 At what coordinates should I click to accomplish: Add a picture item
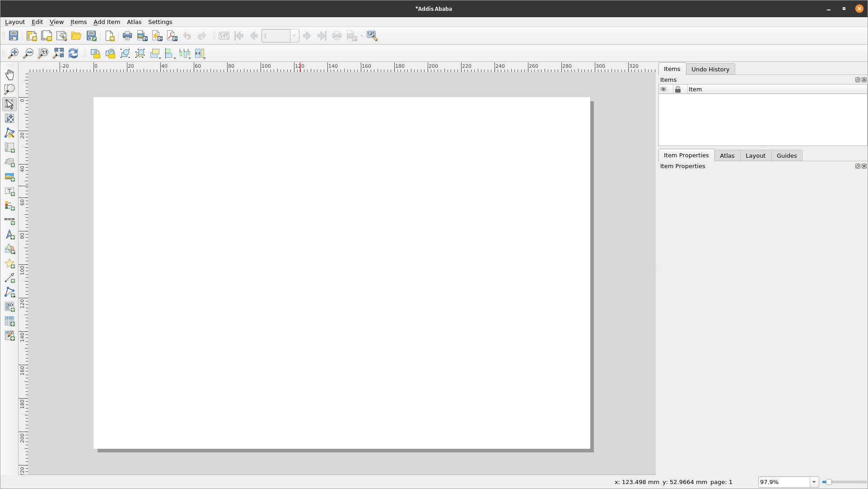(9, 177)
